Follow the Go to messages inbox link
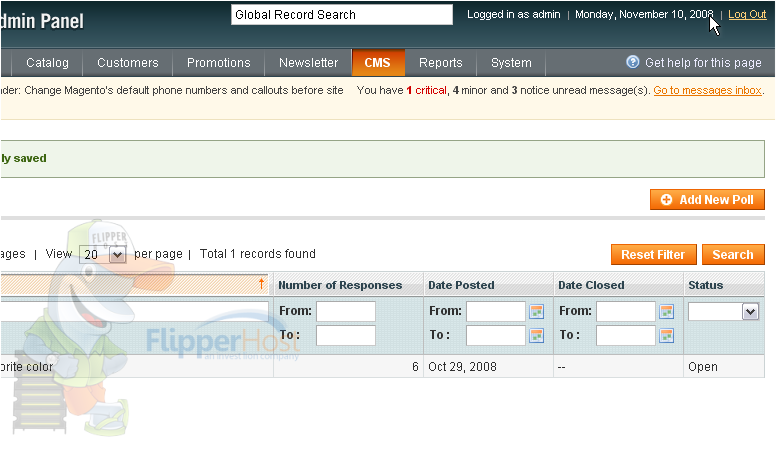This screenshot has height=450, width=776. click(707, 90)
